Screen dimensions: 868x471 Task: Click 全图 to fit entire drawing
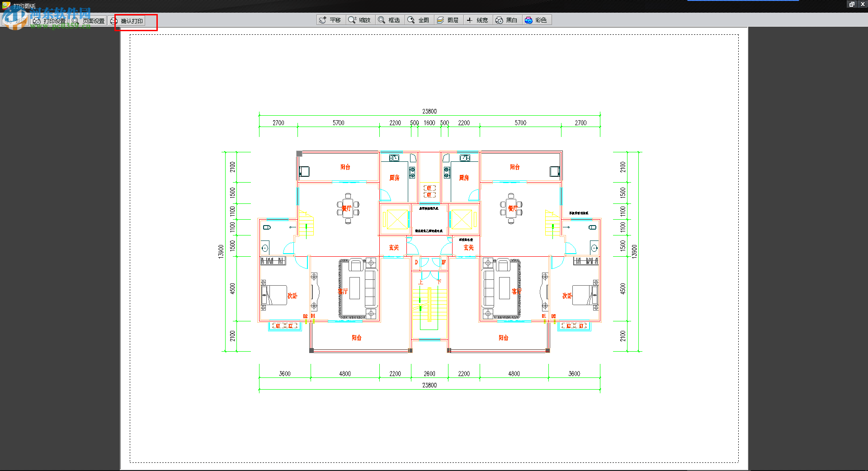(419, 20)
